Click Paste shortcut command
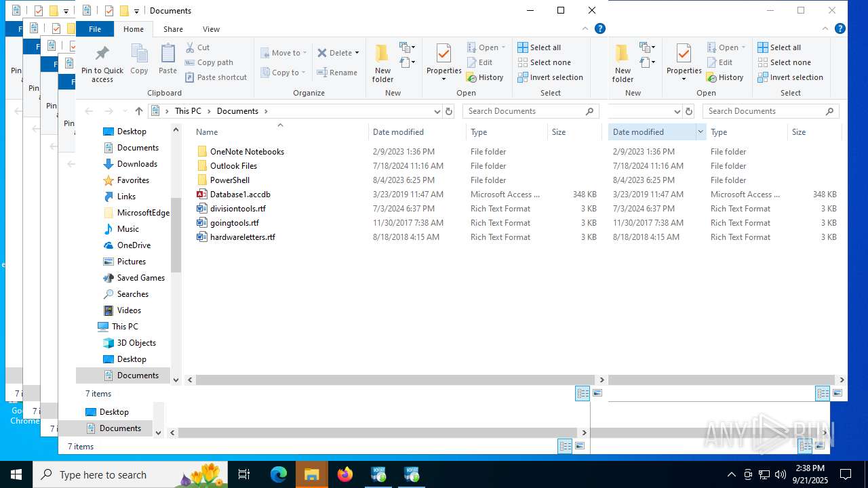This screenshot has width=868, height=488. (216, 77)
